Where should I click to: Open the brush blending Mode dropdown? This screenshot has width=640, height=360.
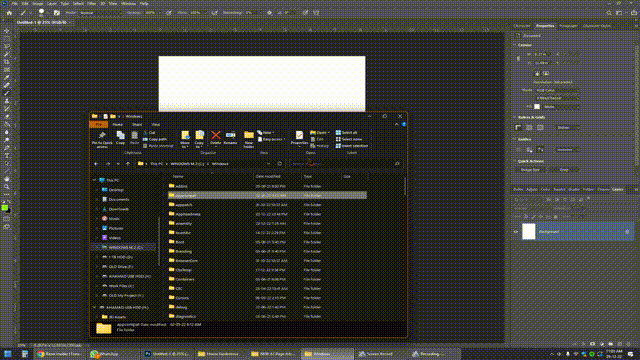tap(100, 13)
